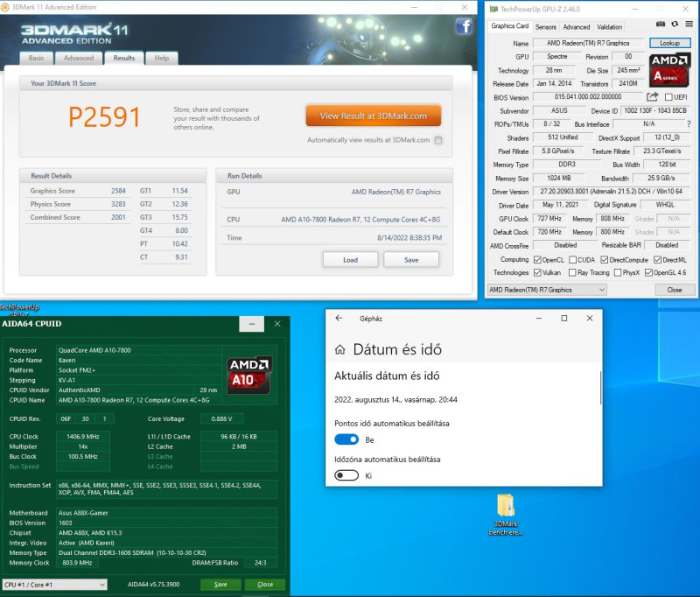Click the P2591 score text
Viewport: 700px width, 597px height.
coord(104,117)
